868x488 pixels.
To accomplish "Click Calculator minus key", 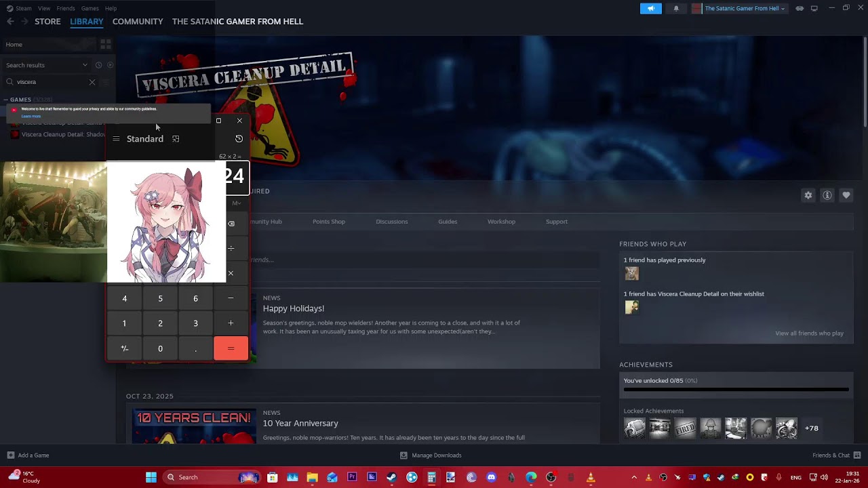I will [231, 298].
